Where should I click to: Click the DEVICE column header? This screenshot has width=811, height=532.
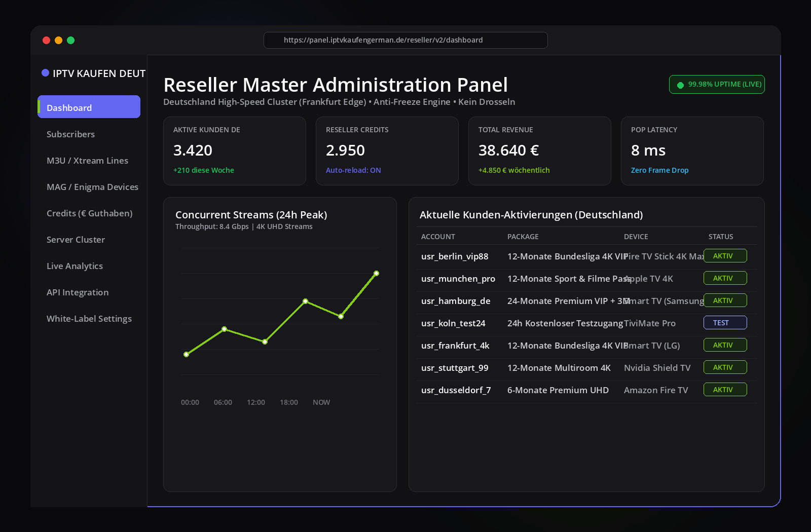[636, 237]
